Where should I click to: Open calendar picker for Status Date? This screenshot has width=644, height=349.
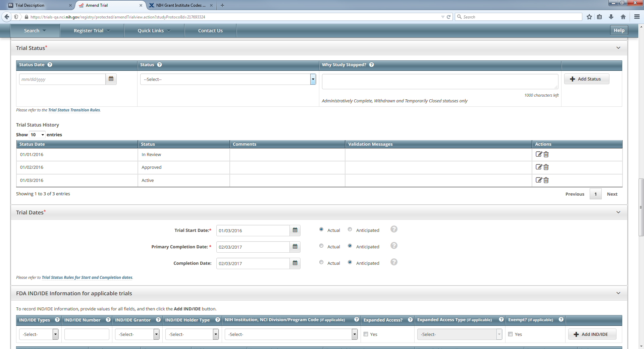click(x=111, y=79)
